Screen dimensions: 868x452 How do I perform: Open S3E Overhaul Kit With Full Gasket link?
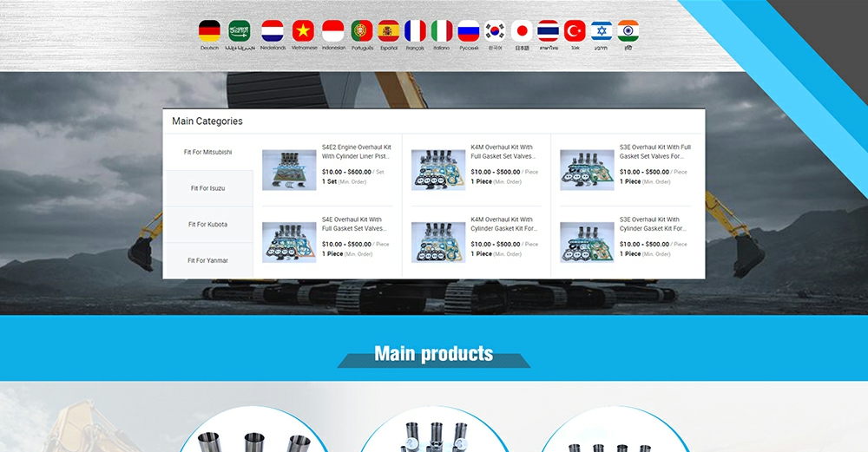[x=654, y=152]
